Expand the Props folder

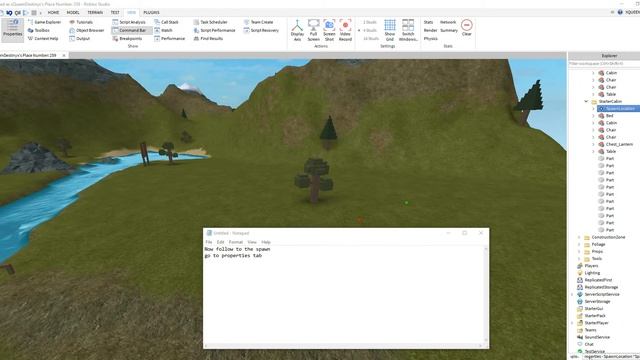(x=579, y=251)
